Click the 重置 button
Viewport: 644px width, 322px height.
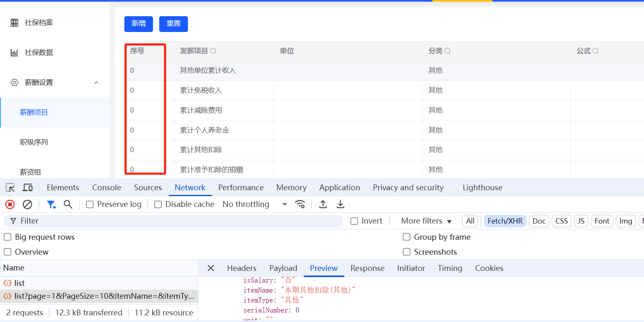coord(173,24)
